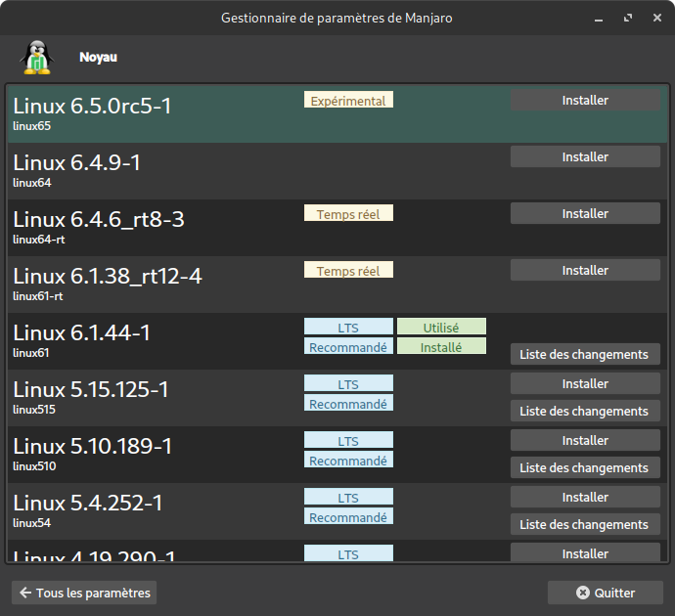Select the Linux 6.5.0rc5-1 title
The height and width of the screenshot is (616, 675).
(x=92, y=106)
